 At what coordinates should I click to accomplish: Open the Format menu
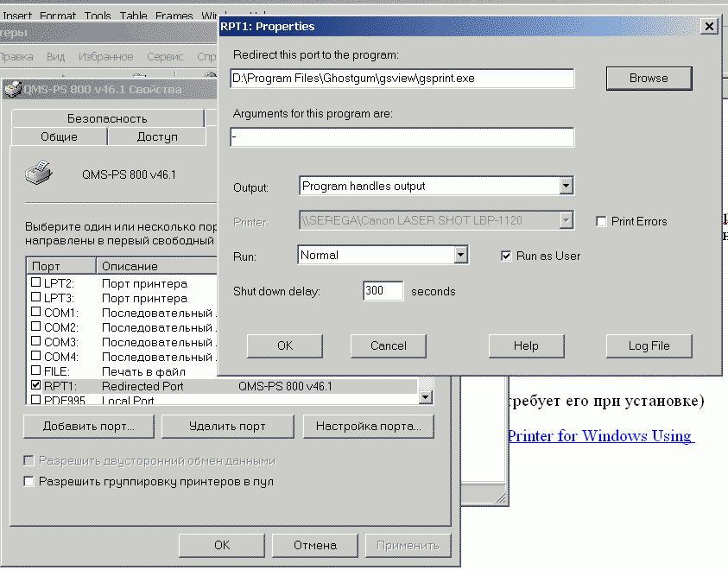point(58,16)
